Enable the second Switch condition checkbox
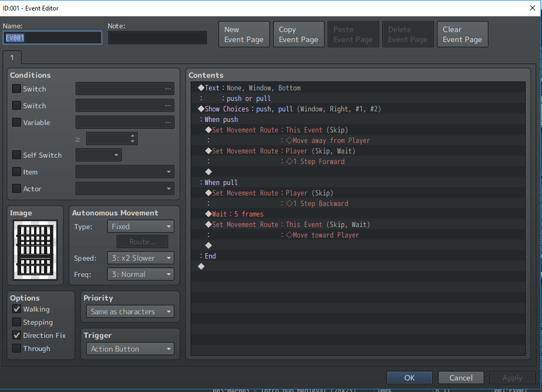Viewport: 542px width, 392px height. coord(16,105)
